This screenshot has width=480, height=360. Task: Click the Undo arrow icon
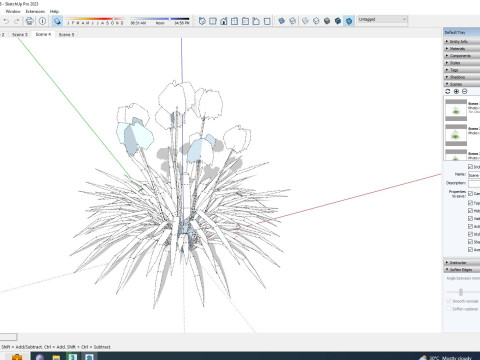tap(6, 21)
